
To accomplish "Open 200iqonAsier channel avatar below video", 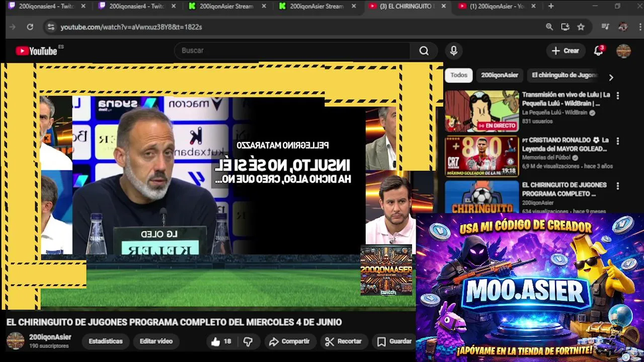I will click(15, 341).
